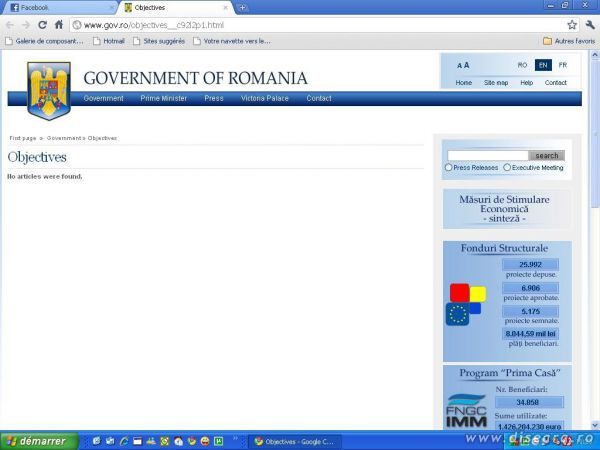Viewport: 600px width, 450px height.
Task: Open the démarrer Start menu
Action: click(x=38, y=441)
